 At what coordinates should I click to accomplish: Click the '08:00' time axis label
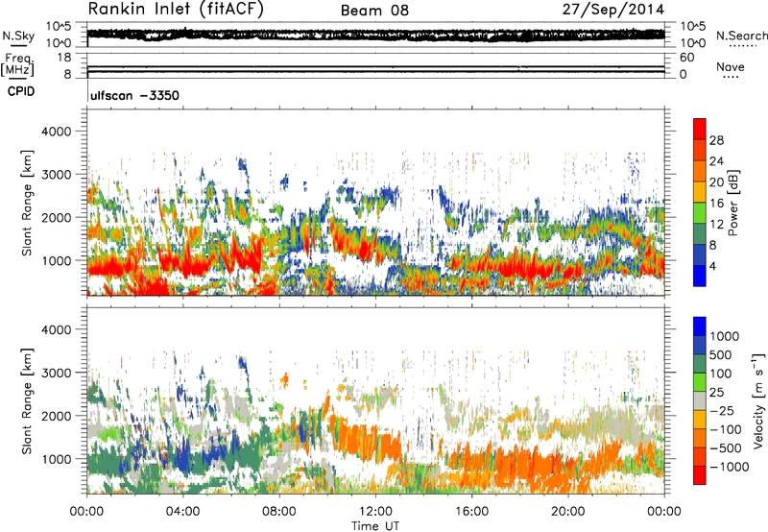pos(279,512)
